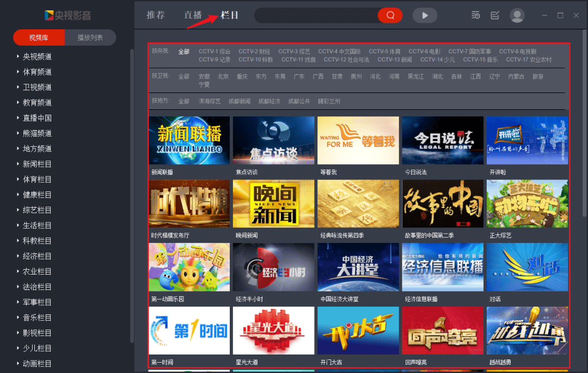Switch to the 推荐 tab
588x373 pixels.
156,15
